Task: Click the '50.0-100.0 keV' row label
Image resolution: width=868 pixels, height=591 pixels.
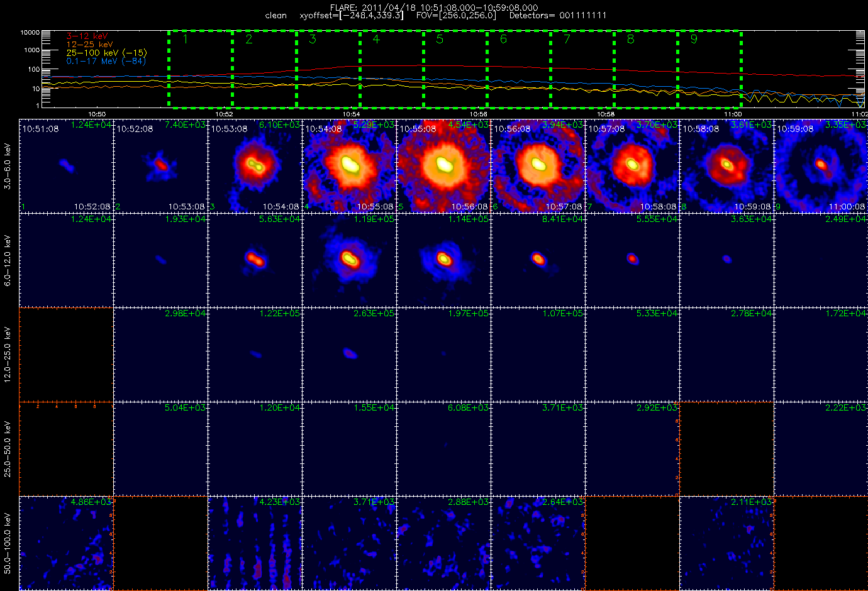Action: tap(8, 543)
